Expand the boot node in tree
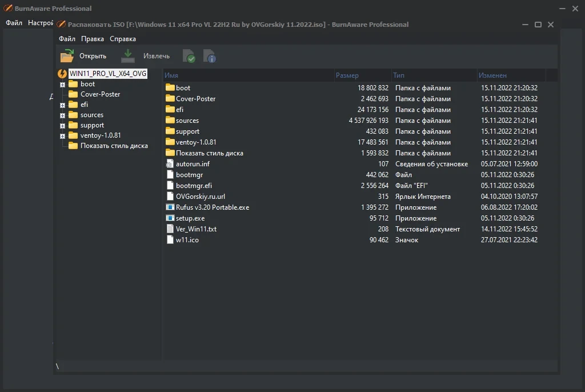 (63, 85)
